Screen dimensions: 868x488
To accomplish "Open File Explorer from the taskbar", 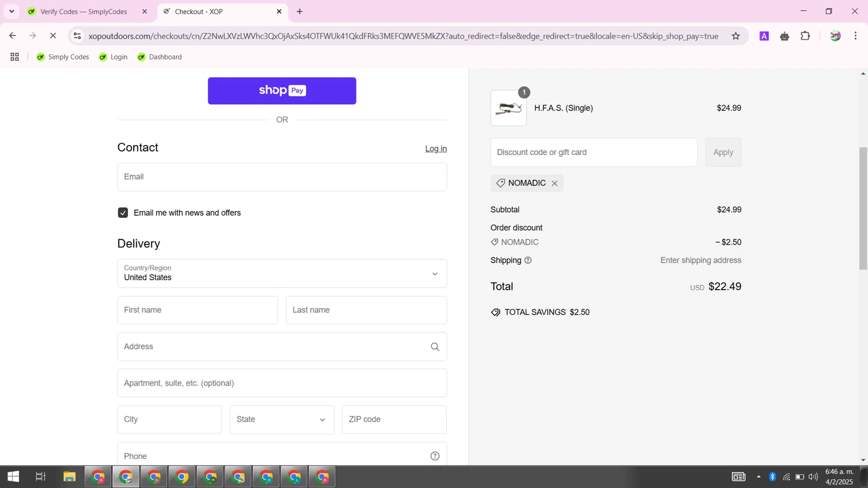I will (x=69, y=477).
